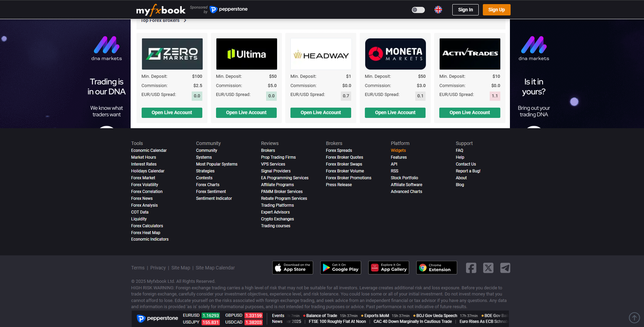Screen dimensions: 644x327
Task: Click the Telegram icon in footer
Action: click(x=505, y=268)
